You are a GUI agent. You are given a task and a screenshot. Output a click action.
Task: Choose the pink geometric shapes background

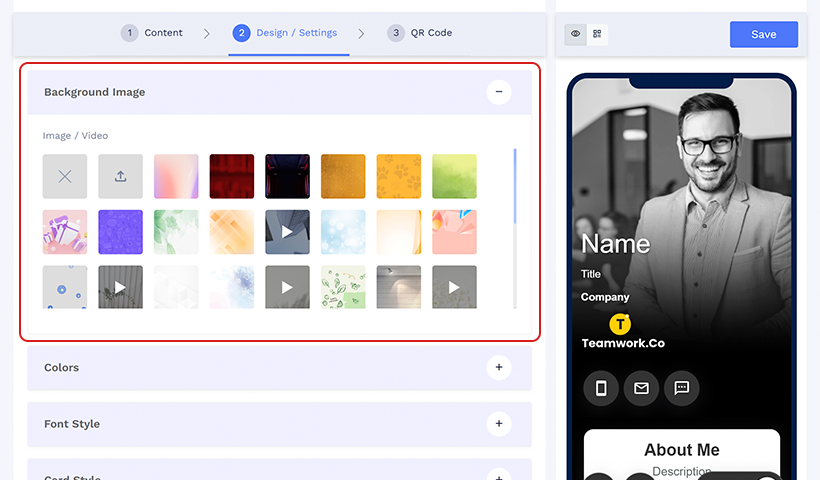[454, 232]
